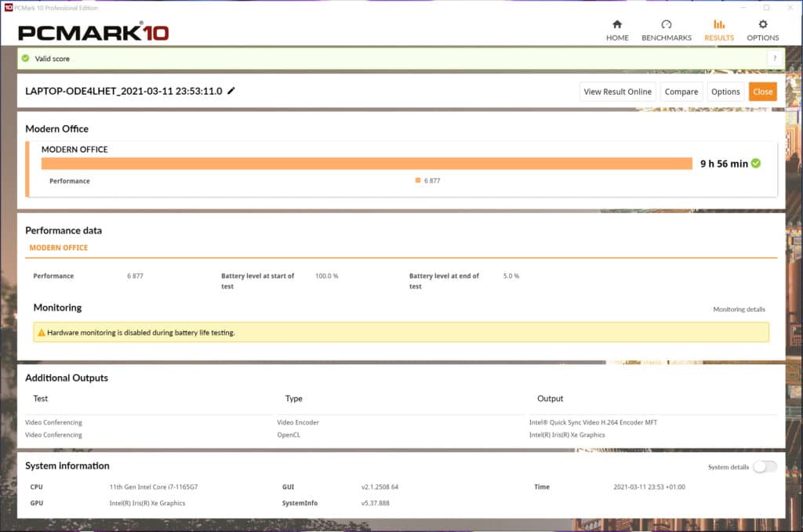Viewport: 803px width, 532px height.
Task: Click the 5.0 % battery end value
Action: click(x=511, y=276)
